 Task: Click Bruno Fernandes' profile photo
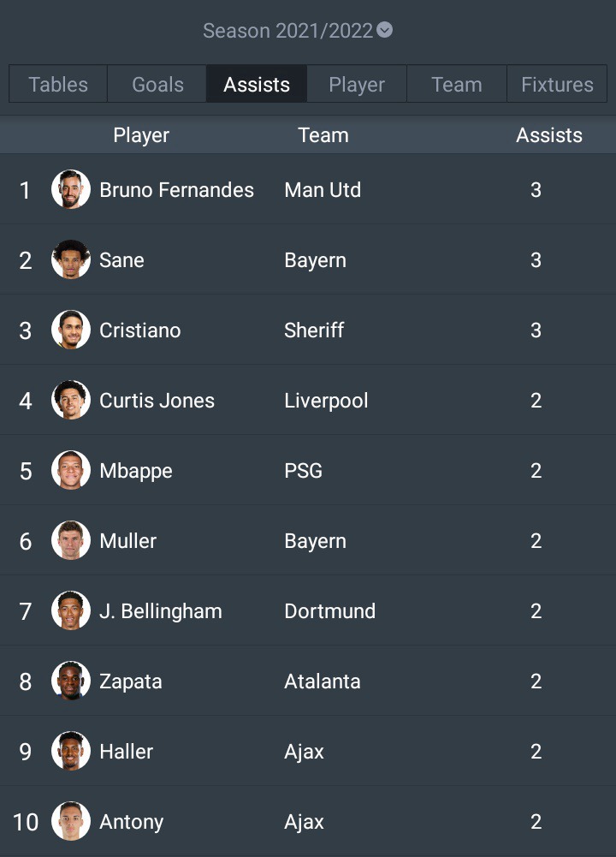point(71,189)
